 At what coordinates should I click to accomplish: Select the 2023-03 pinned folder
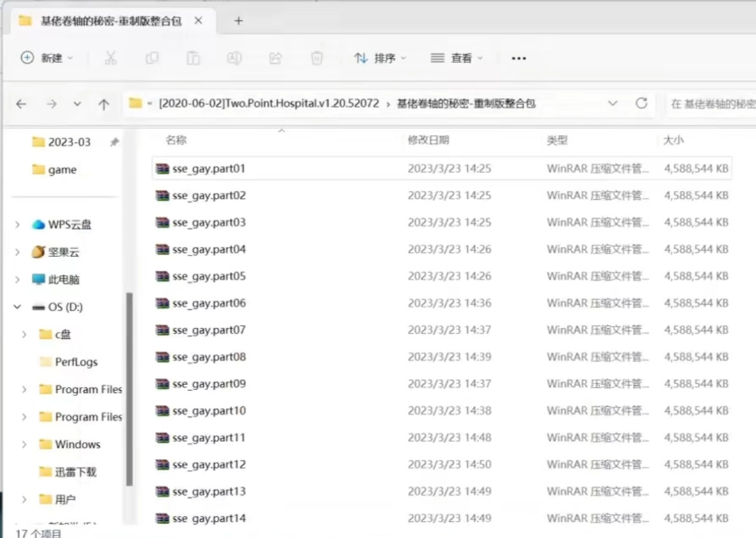(69, 142)
